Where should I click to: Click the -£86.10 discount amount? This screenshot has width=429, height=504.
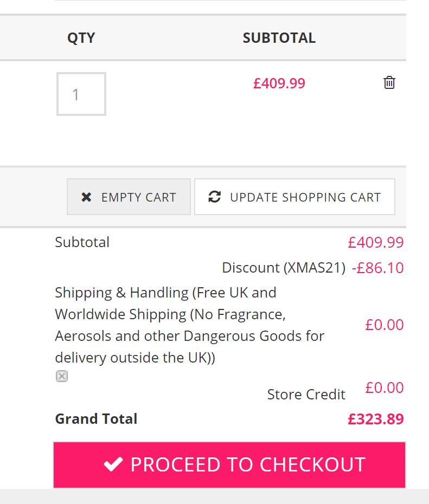click(x=377, y=268)
